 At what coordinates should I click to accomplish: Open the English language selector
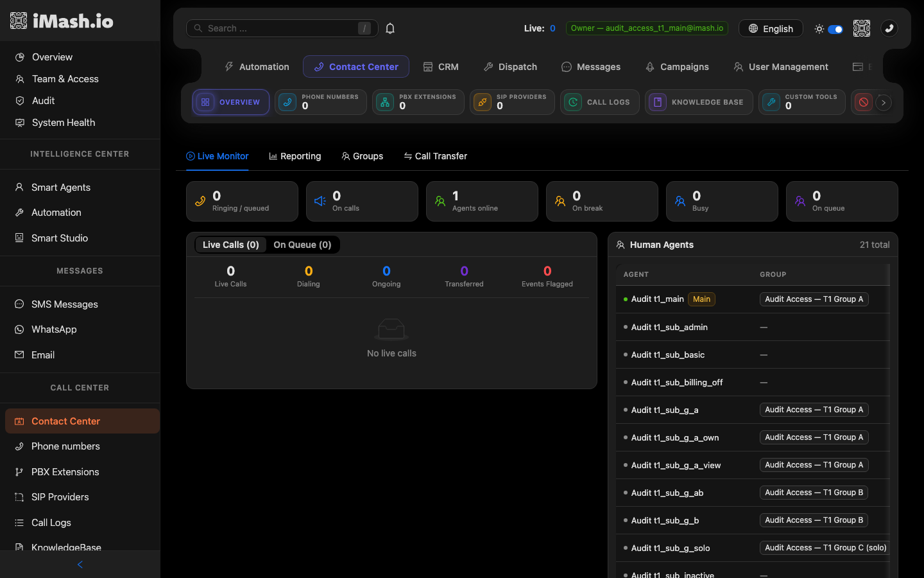(x=771, y=28)
